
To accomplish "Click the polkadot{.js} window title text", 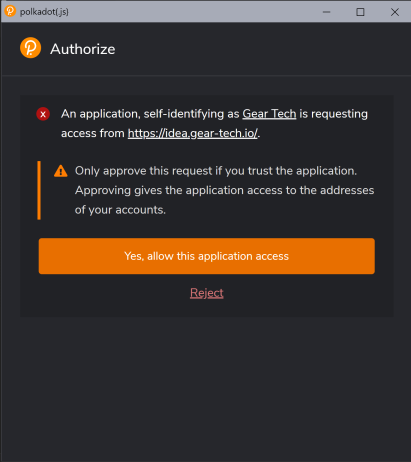I will click(x=44, y=12).
